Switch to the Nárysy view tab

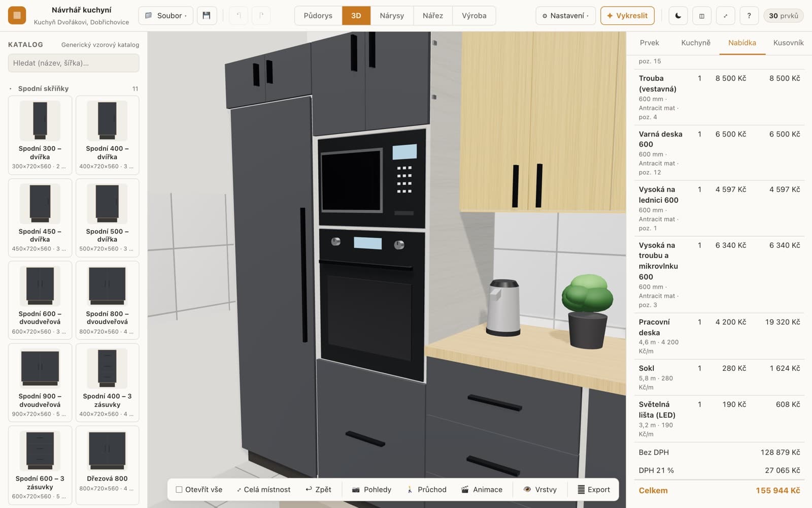tap(392, 16)
